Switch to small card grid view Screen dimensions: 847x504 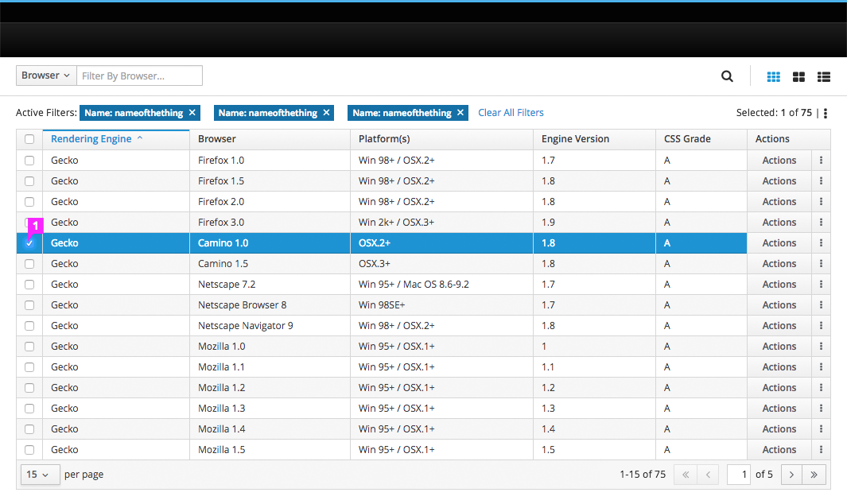pos(774,76)
